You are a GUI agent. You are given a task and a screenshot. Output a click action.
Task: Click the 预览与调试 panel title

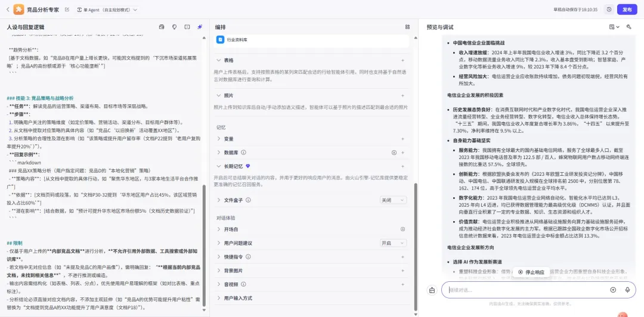click(440, 27)
